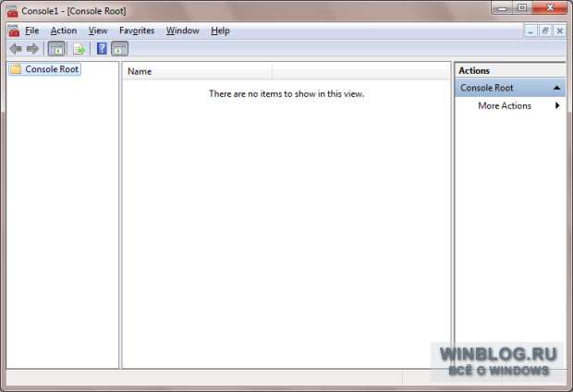The width and height of the screenshot is (573, 392).
Task: Open the Window menu
Action: pyautogui.click(x=183, y=31)
